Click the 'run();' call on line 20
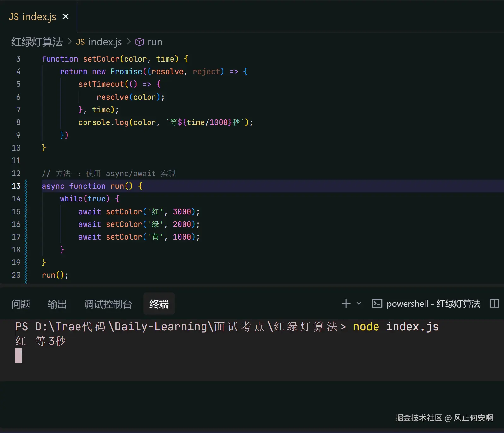Viewport: 504px width, 433px height. coord(55,275)
